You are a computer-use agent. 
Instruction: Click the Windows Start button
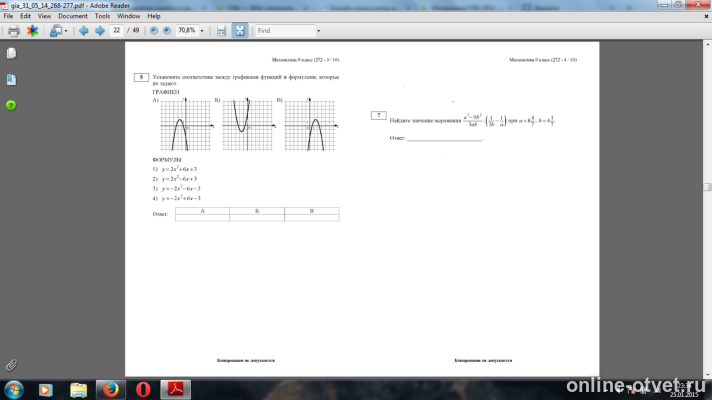(x=14, y=390)
